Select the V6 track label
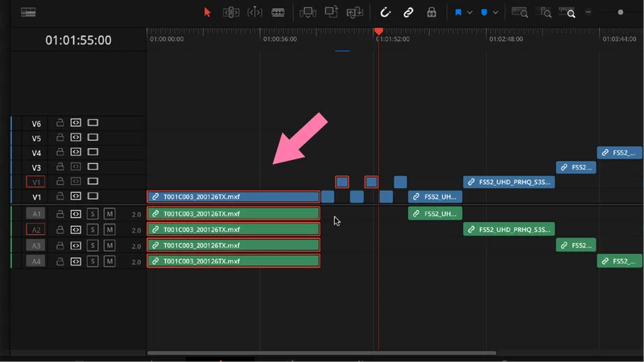 (x=36, y=124)
